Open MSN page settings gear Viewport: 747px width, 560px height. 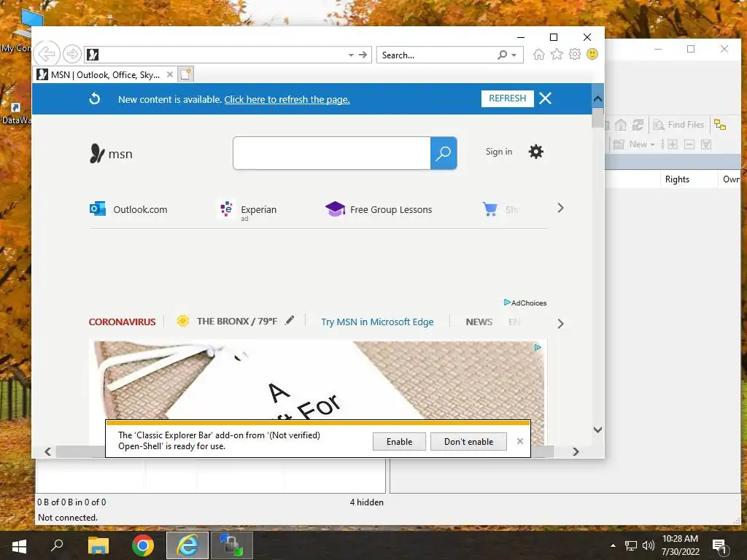(x=536, y=152)
